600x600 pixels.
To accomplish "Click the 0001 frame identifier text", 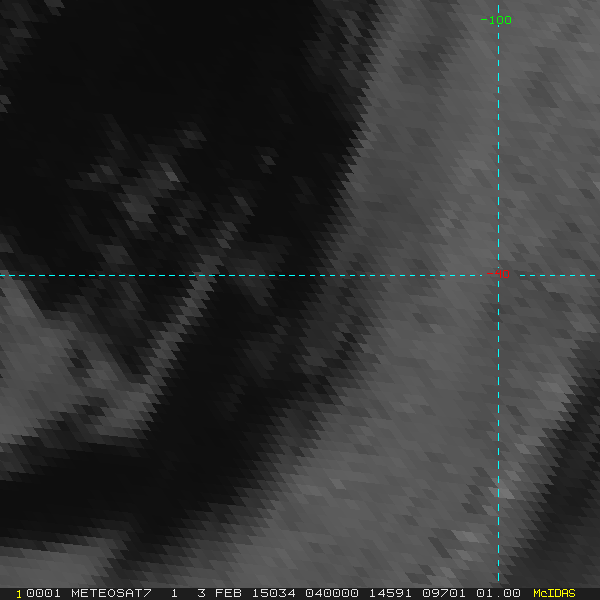I will pyautogui.click(x=43, y=593).
